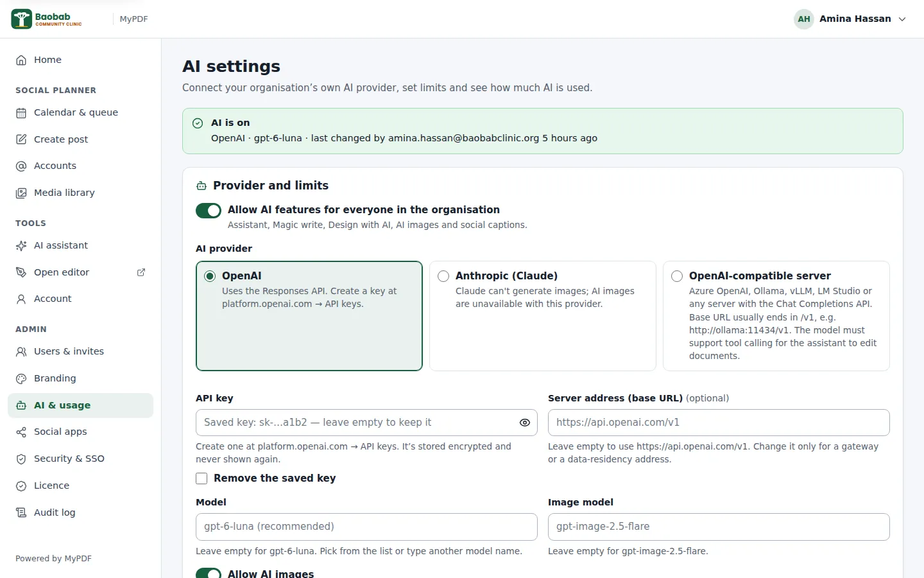The width and height of the screenshot is (924, 578).
Task: Click the AI assistant sparkle icon
Action: point(21,245)
